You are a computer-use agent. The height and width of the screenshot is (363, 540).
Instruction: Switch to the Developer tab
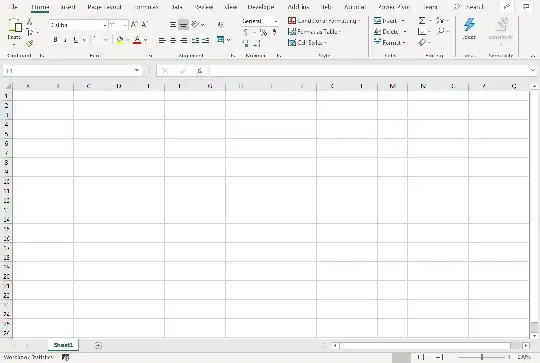pyautogui.click(x=261, y=7)
